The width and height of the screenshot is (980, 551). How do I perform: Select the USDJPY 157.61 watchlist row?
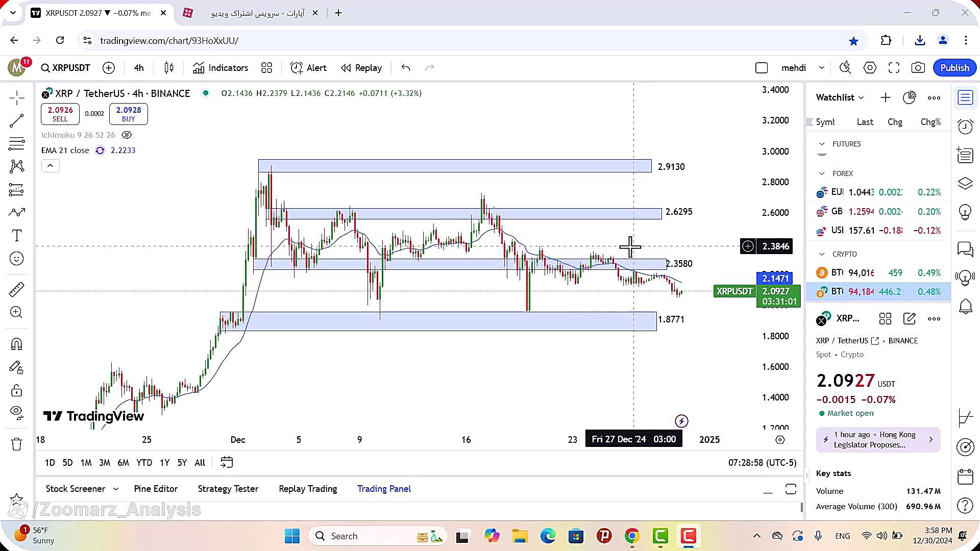click(x=878, y=231)
